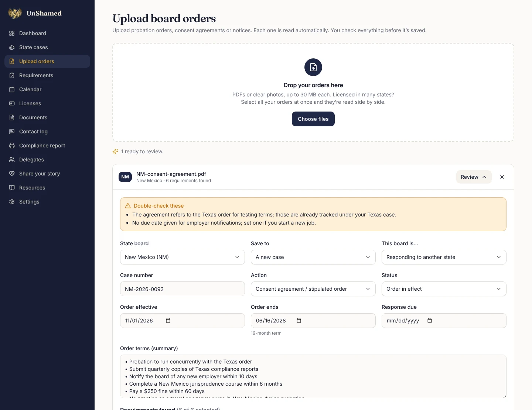Screen dimensions: 532x410
Task: Click the Contact log message icon
Action: pos(12,131)
